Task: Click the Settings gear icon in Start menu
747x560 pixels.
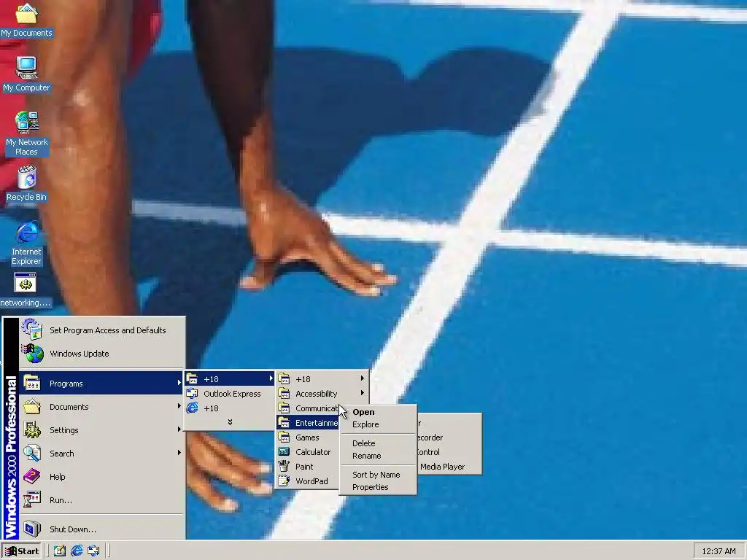Action: (x=32, y=430)
